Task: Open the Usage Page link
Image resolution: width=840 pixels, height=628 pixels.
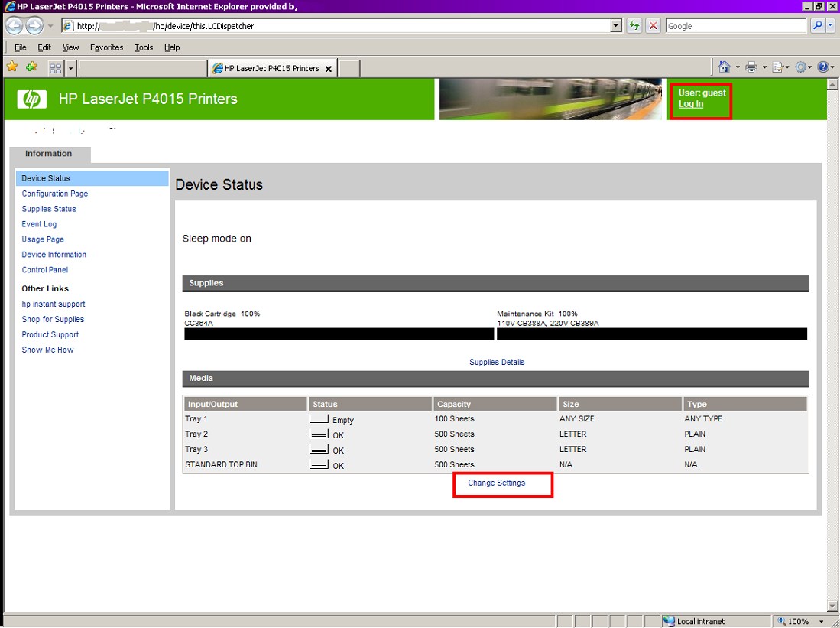Action: click(x=43, y=239)
